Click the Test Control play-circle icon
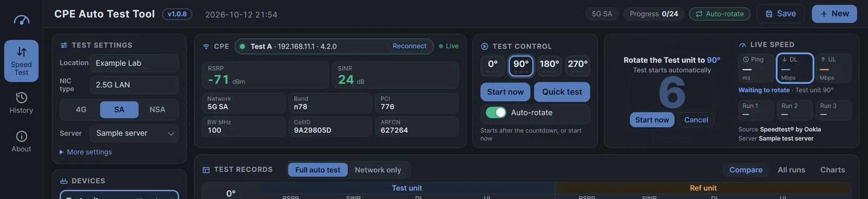This screenshot has height=199, width=868. [x=484, y=47]
